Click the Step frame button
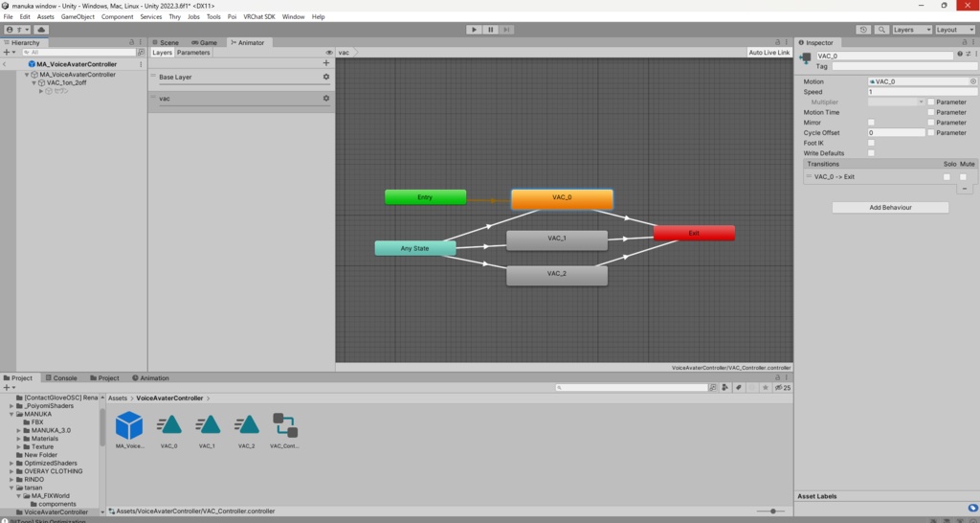This screenshot has height=523, width=980. [x=507, y=30]
